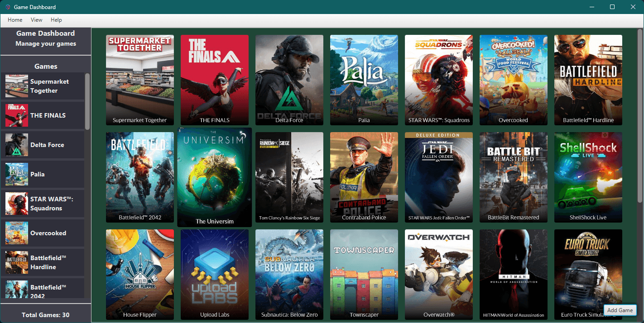The height and width of the screenshot is (323, 644).
Task: Click the main game grid vertical scrollbar
Action: click(x=640, y=117)
